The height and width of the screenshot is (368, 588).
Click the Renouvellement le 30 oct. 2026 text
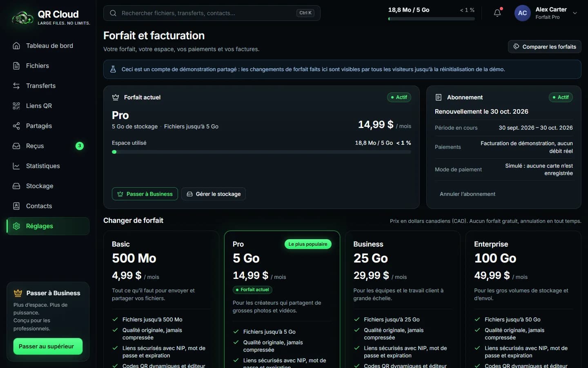pos(481,112)
